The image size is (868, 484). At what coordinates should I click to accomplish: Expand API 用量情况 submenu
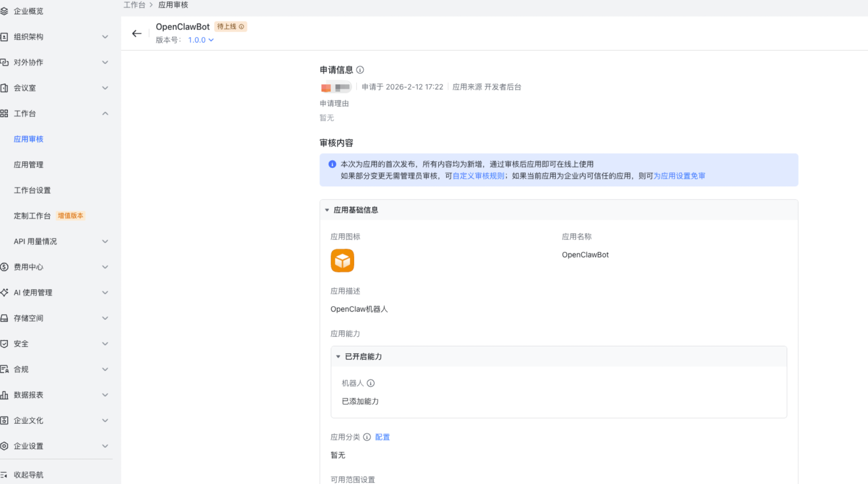pyautogui.click(x=105, y=241)
